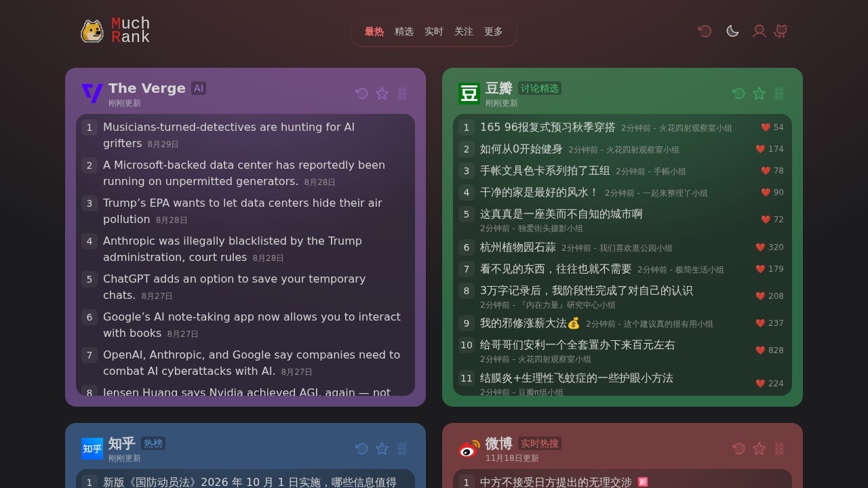Image resolution: width=868 pixels, height=488 pixels.
Task: Toggle dark mode with the moon icon
Action: pyautogui.click(x=732, y=31)
